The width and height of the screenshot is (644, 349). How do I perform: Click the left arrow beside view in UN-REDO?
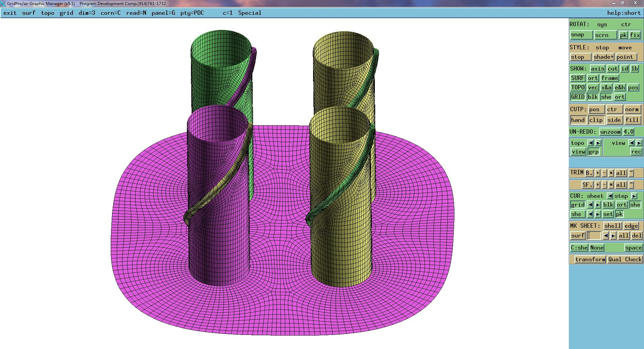pyautogui.click(x=631, y=143)
